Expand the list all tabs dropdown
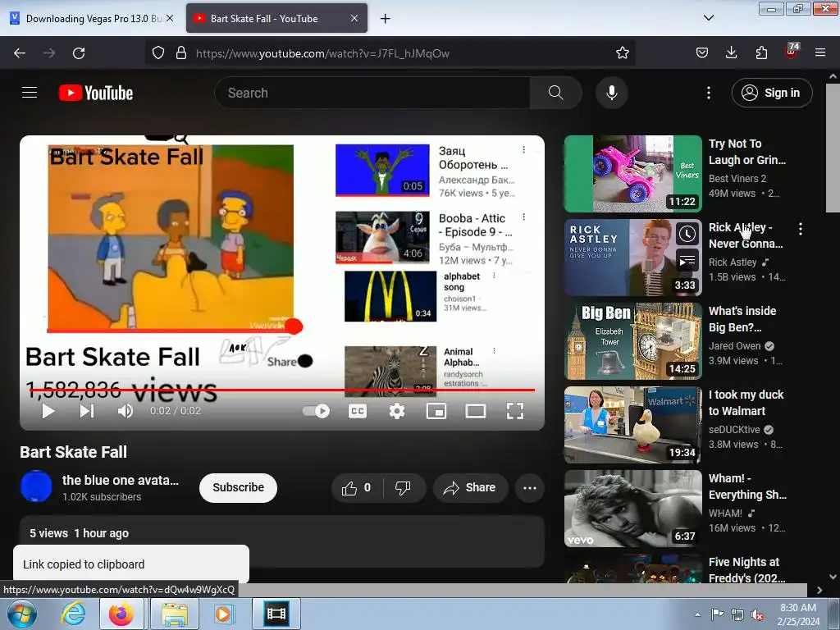The height and width of the screenshot is (630, 840). tap(708, 18)
